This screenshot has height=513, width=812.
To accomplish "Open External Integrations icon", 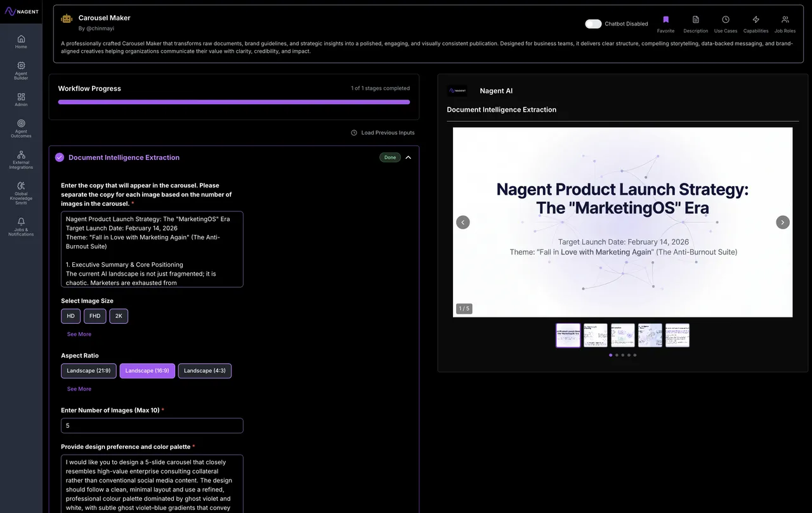I will (21, 155).
